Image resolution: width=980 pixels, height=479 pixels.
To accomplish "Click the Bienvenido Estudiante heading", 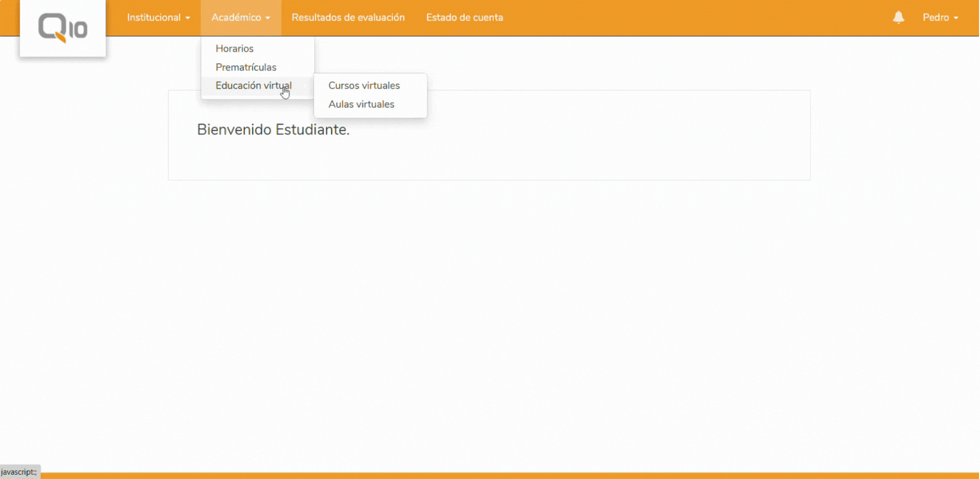I will click(273, 130).
